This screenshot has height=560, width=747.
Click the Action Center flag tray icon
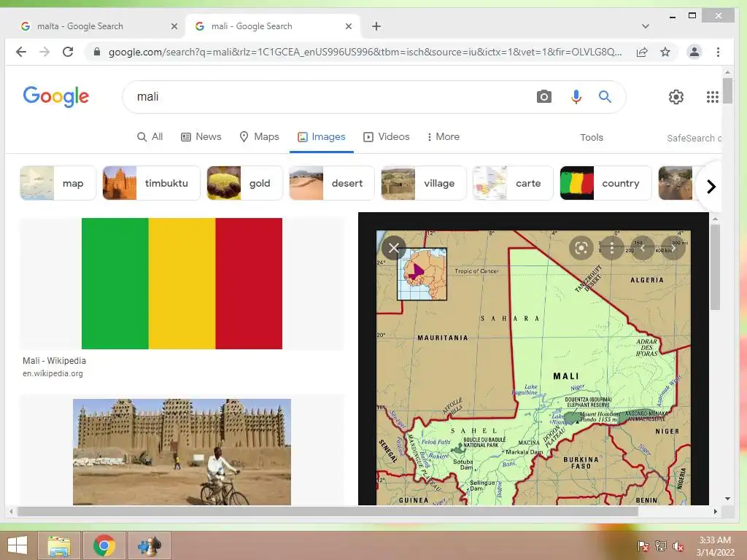tap(643, 546)
